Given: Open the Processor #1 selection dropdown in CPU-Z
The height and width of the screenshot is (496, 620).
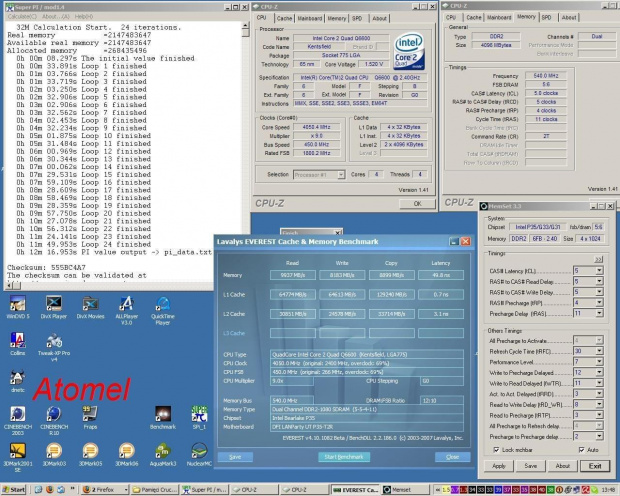Looking at the screenshot, I should 341,175.
